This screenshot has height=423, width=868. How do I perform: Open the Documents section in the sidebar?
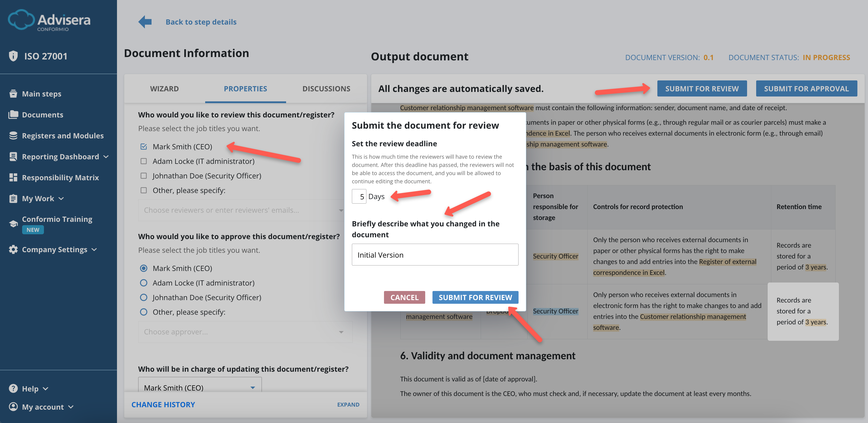pos(42,114)
